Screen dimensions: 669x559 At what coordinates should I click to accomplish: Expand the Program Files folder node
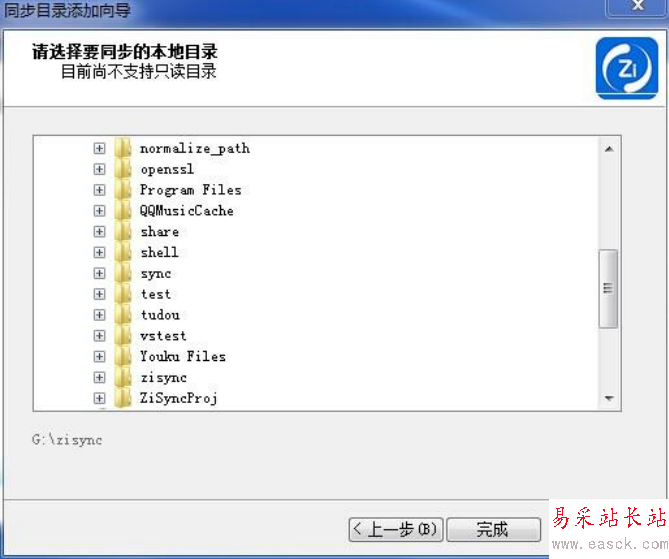tap(99, 190)
